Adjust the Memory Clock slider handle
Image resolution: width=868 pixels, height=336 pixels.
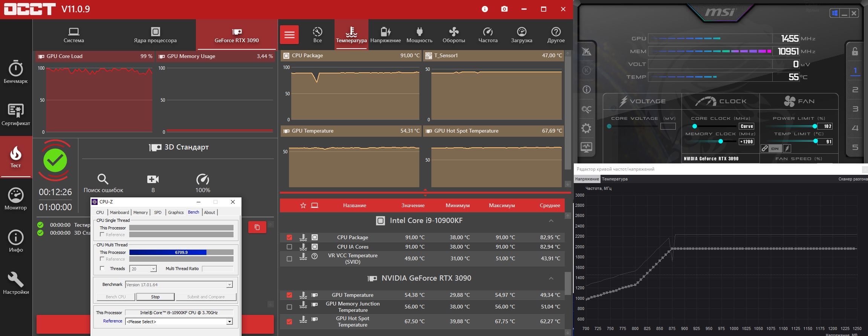point(721,142)
